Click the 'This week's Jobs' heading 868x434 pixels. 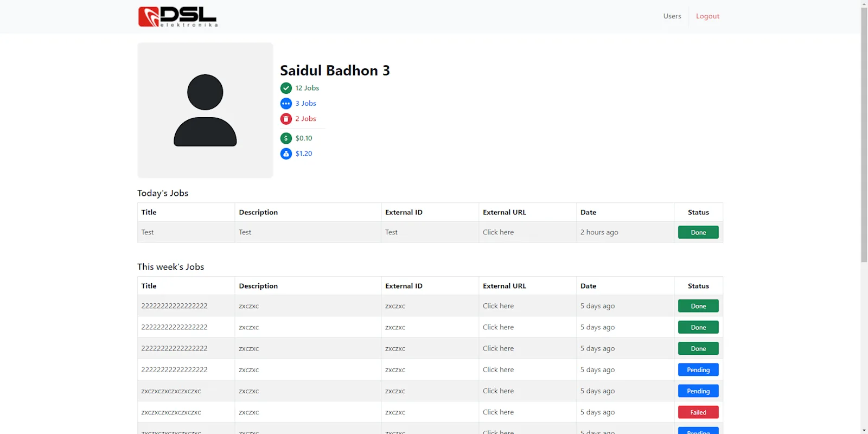[170, 267]
